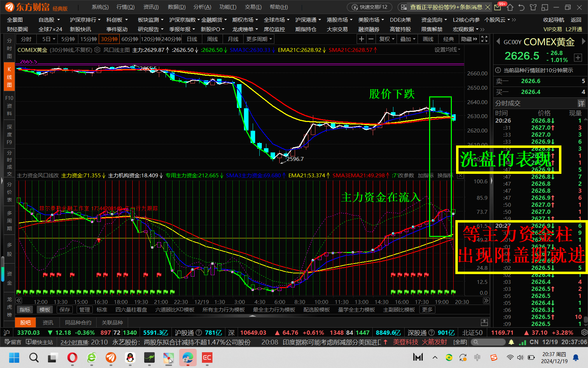
Task: Expand bottom panel popup icon
Action: [484, 322]
